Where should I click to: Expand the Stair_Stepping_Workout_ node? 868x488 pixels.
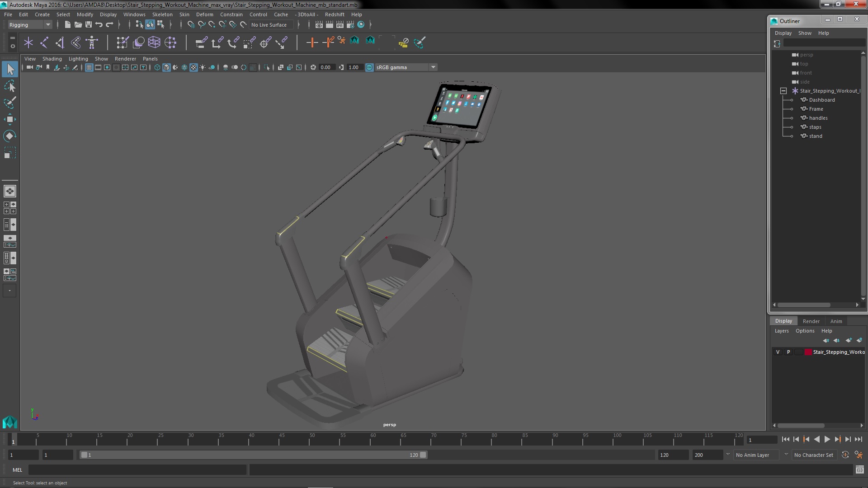click(783, 90)
